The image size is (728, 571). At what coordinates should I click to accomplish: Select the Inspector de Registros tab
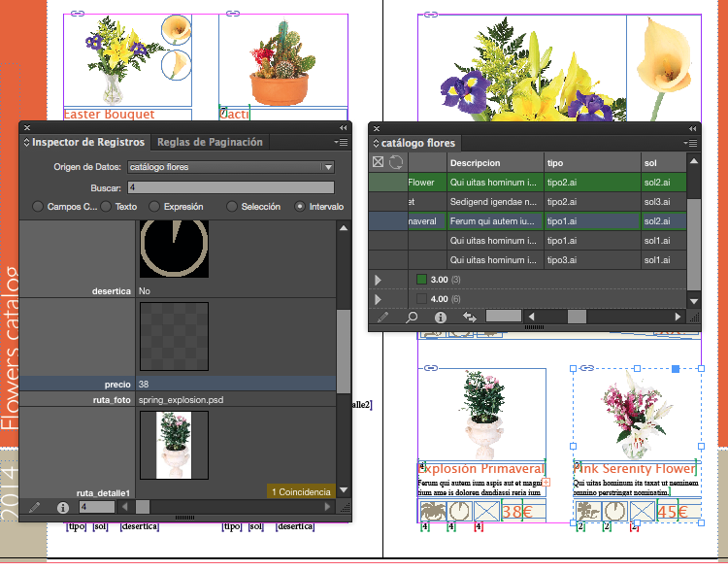(x=84, y=142)
